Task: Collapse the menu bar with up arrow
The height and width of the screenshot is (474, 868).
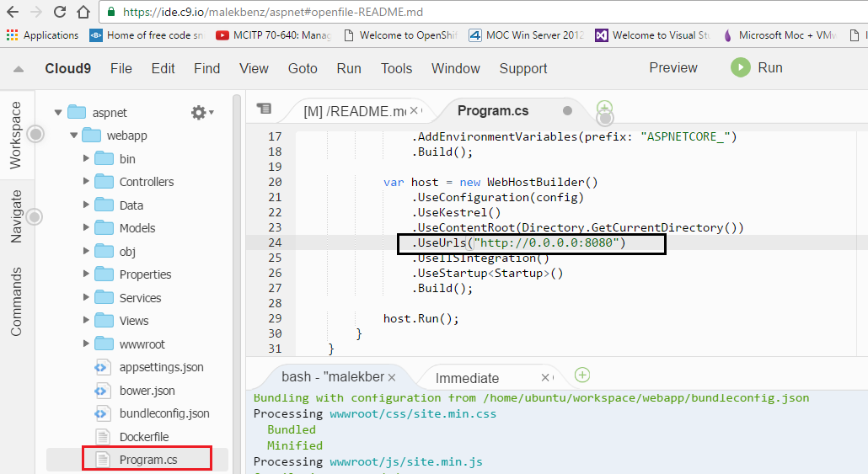Action: [19, 69]
